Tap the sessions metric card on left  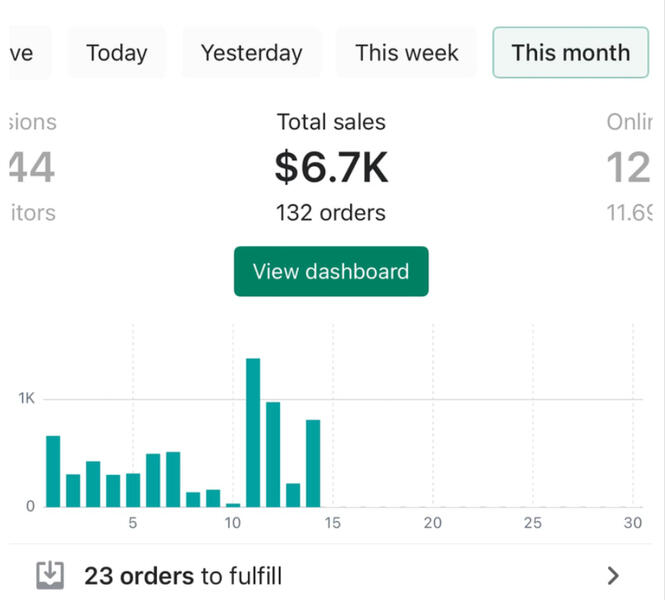30,168
